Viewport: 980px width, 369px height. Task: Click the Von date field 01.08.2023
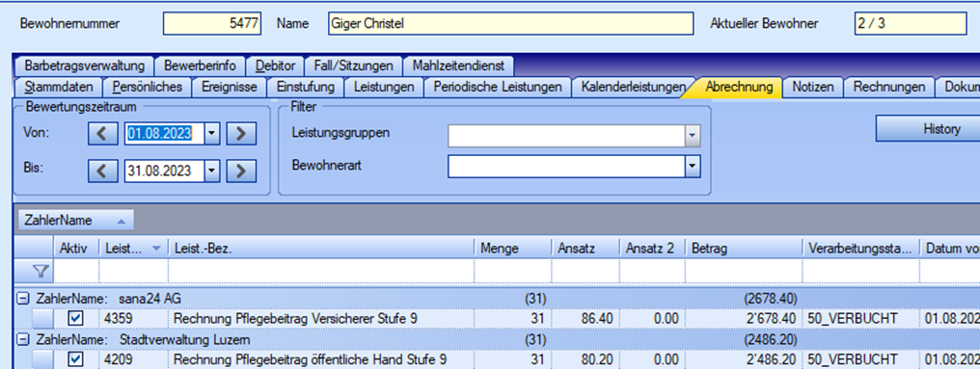tap(164, 133)
